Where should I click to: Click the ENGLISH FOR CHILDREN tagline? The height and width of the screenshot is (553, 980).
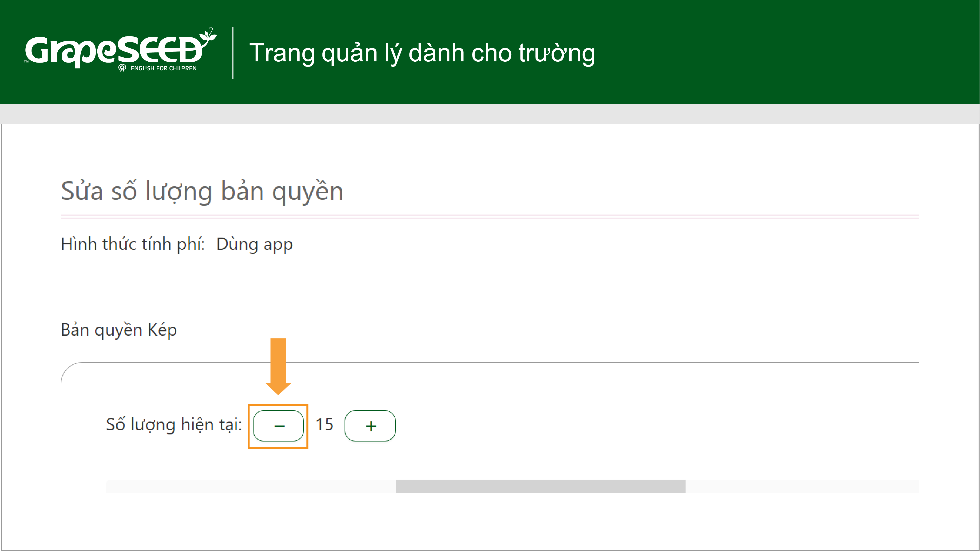164,68
